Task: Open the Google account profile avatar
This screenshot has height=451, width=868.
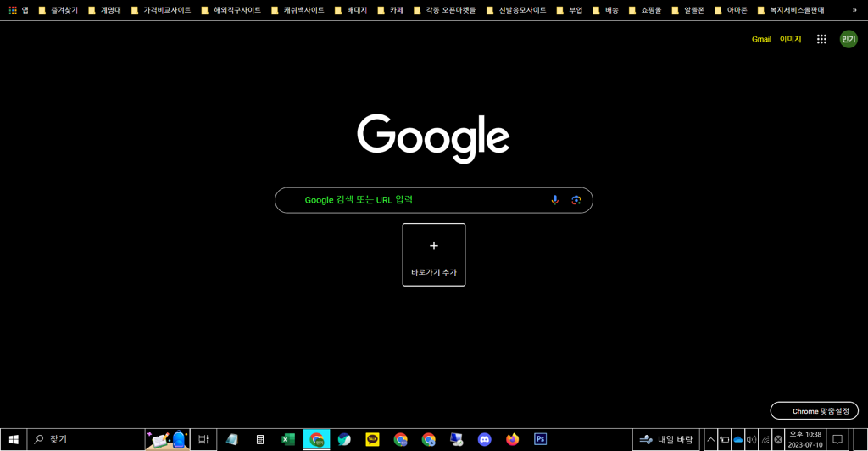Action: pos(849,39)
